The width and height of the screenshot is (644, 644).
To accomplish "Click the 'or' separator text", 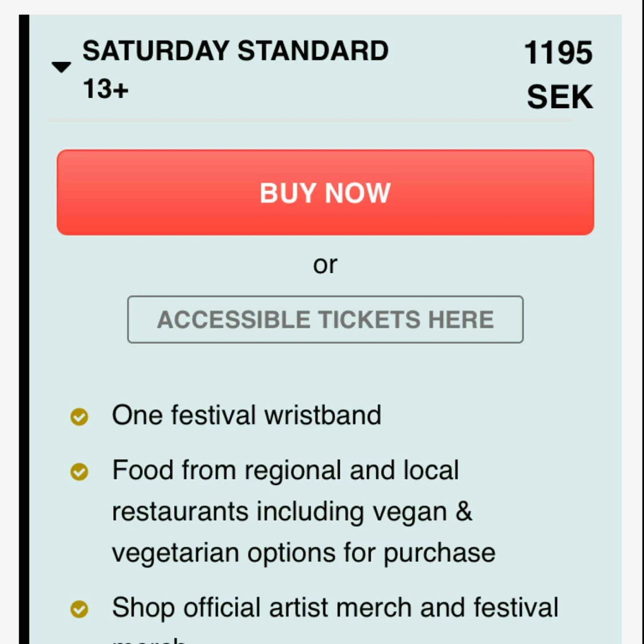I will 325,264.
